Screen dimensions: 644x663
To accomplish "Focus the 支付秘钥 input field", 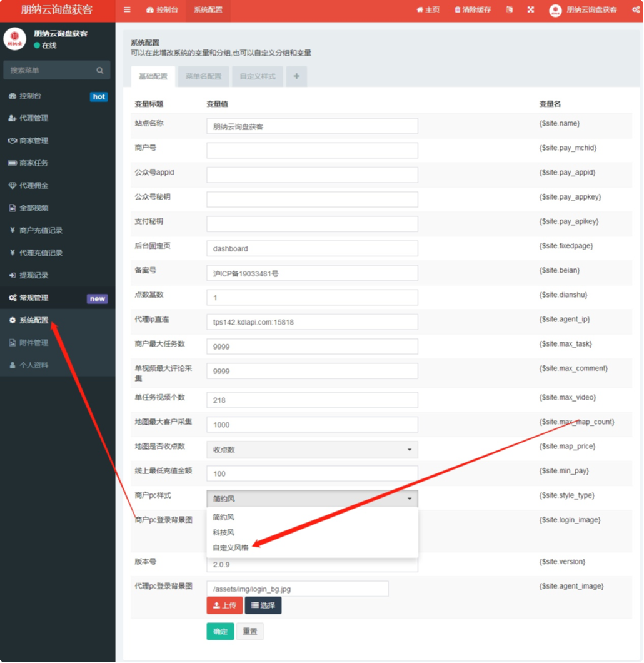I will tap(312, 224).
